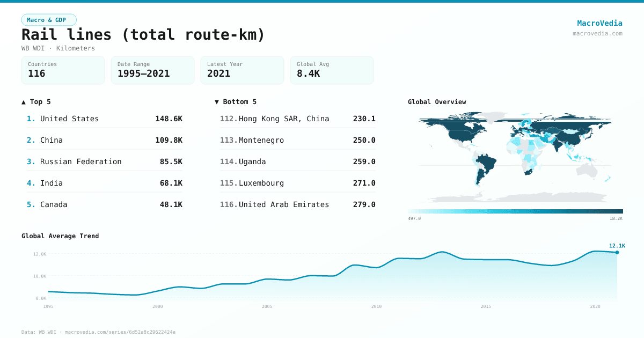Pick Canada from the Top 5

[105, 204]
